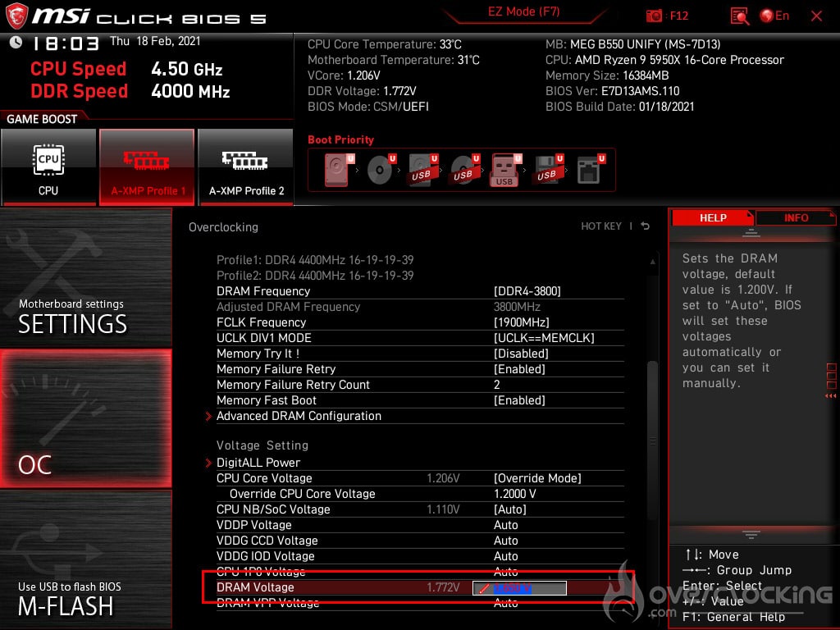This screenshot has height=630, width=840.
Task: Switch to the HELP tab
Action: point(713,218)
